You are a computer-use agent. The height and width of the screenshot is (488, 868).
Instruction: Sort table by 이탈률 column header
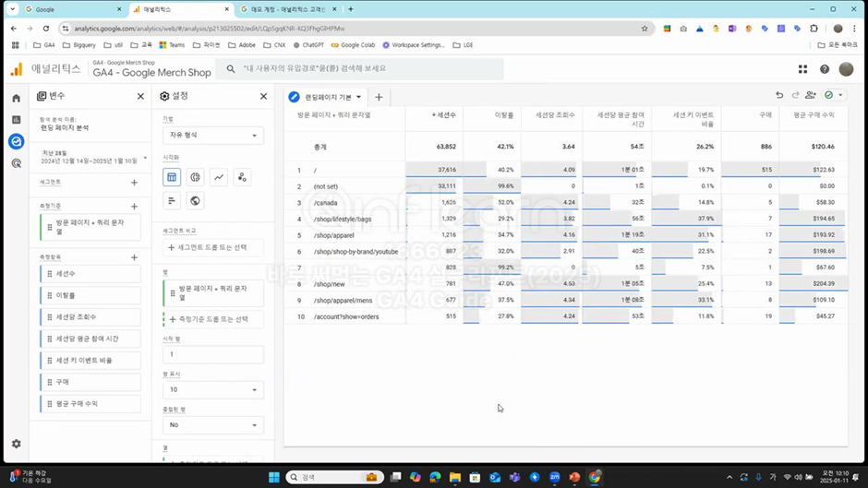(x=504, y=115)
